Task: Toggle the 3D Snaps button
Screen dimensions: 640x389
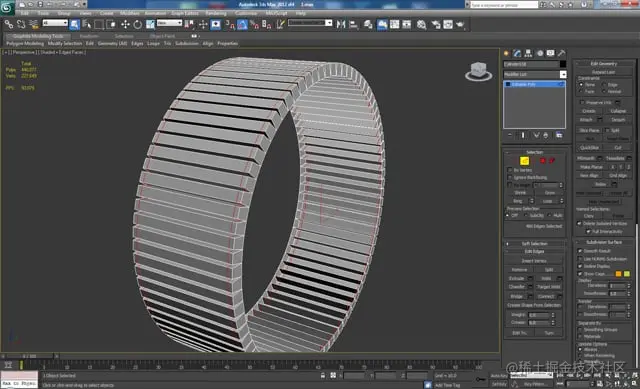Action: pos(230,24)
